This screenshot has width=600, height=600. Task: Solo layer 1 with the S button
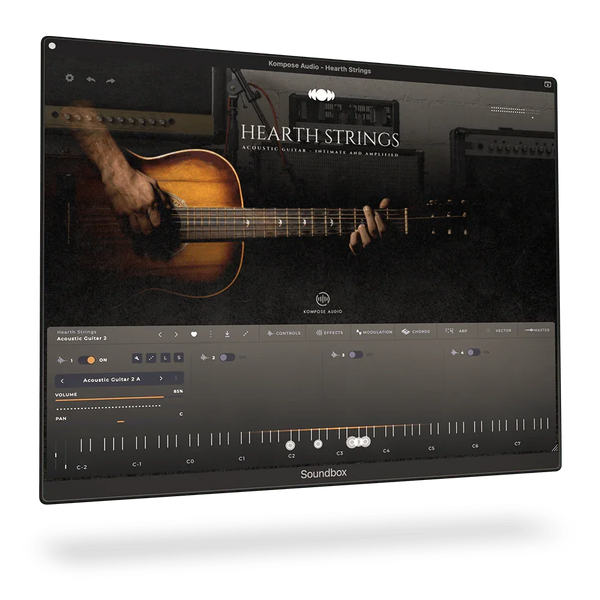(x=179, y=357)
